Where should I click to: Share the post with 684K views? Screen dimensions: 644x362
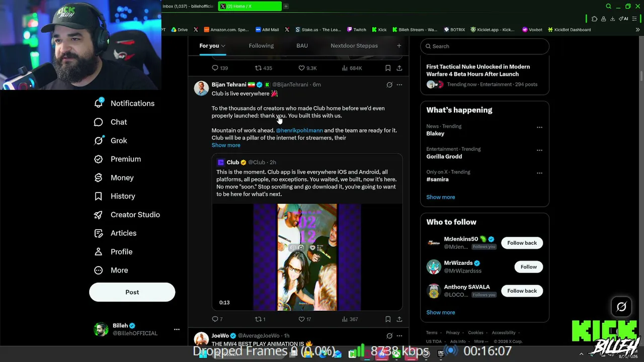click(x=399, y=68)
